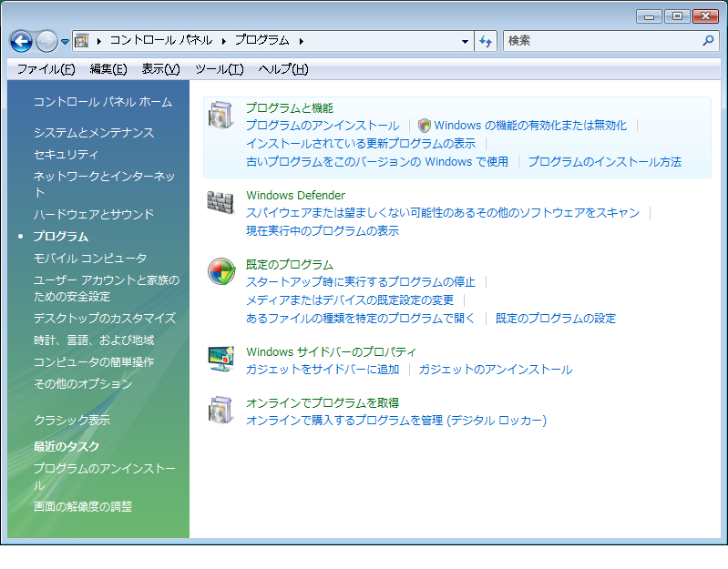728x569 pixels.
Task: Click ガジェットをサイドバーに追加
Action: click(x=323, y=370)
